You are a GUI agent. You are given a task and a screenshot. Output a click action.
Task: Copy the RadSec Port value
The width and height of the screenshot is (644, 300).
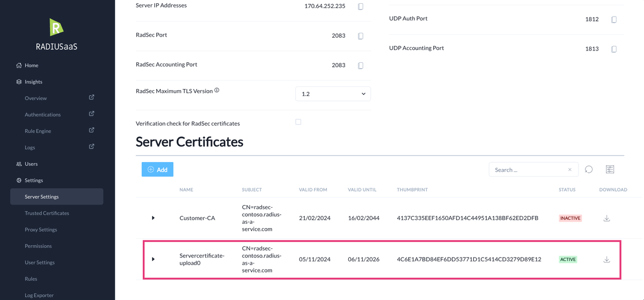tap(361, 36)
